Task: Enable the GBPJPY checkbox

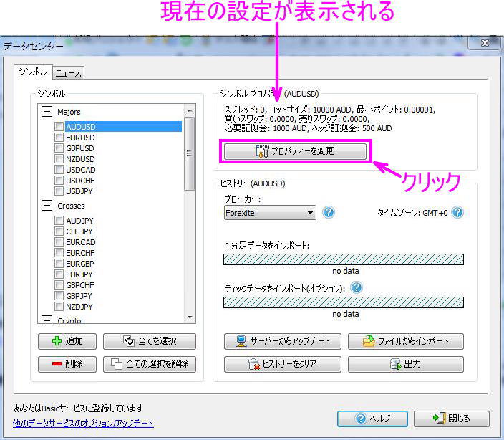Action: [x=59, y=295]
